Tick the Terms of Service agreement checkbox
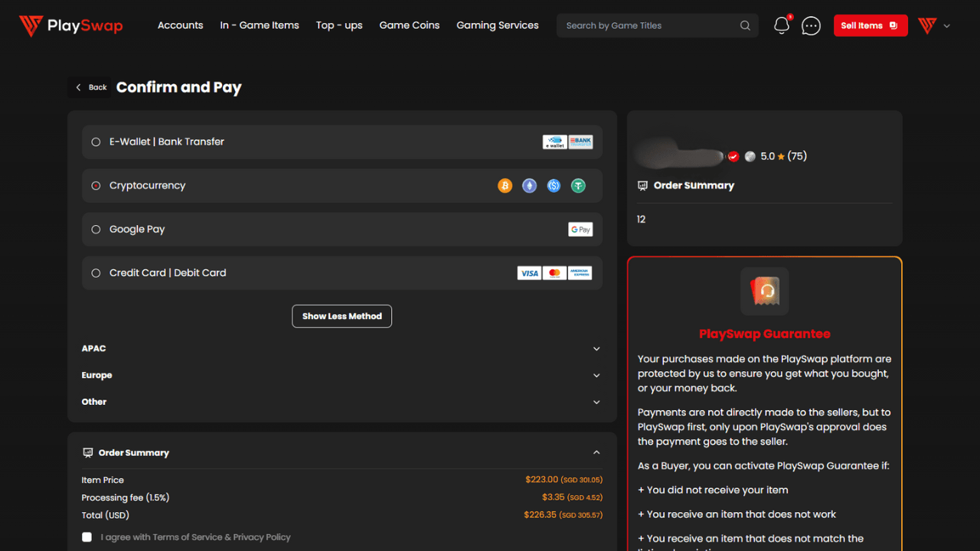The width and height of the screenshot is (980, 551). click(x=87, y=537)
